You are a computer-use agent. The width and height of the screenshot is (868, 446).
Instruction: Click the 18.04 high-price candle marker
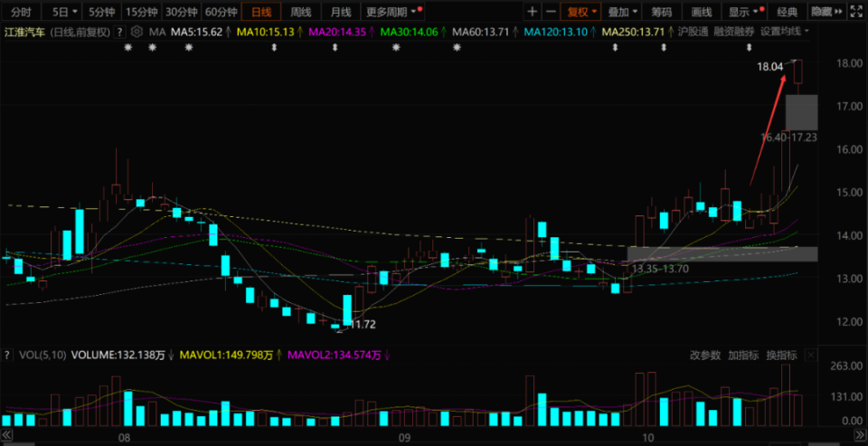point(770,67)
